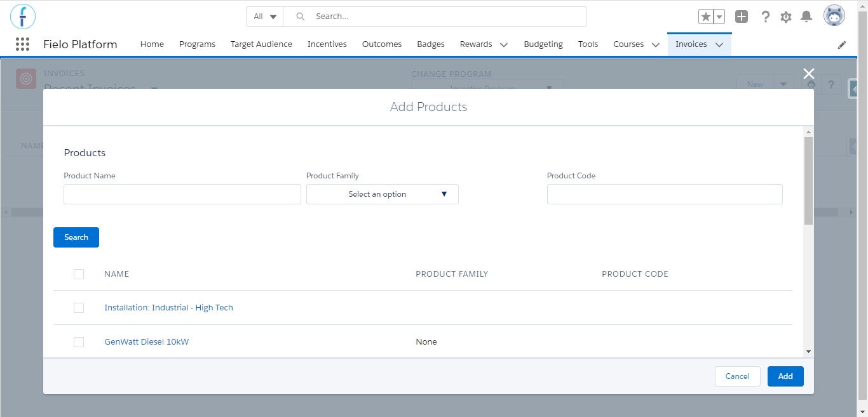The width and height of the screenshot is (868, 417).
Task: Toggle the select-all checkbox in header
Action: click(x=79, y=274)
